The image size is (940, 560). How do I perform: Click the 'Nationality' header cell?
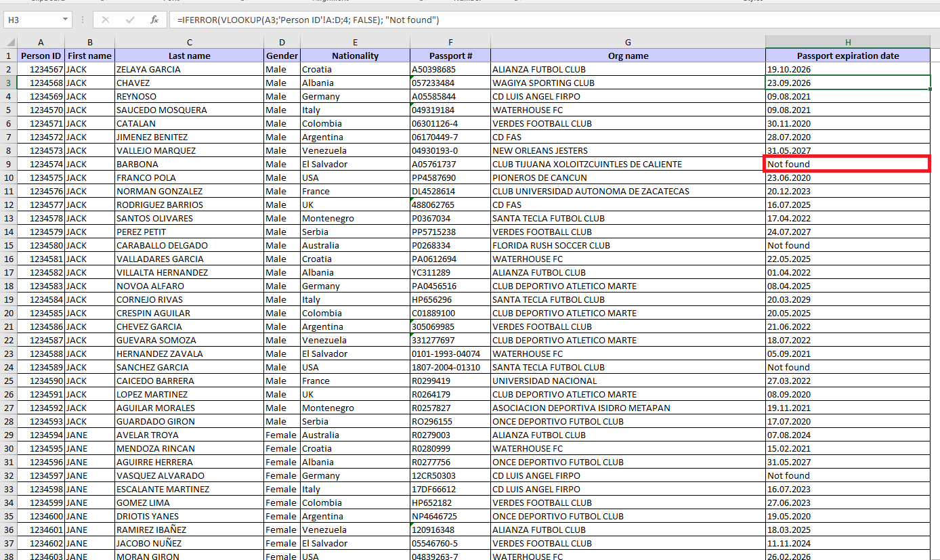click(355, 56)
